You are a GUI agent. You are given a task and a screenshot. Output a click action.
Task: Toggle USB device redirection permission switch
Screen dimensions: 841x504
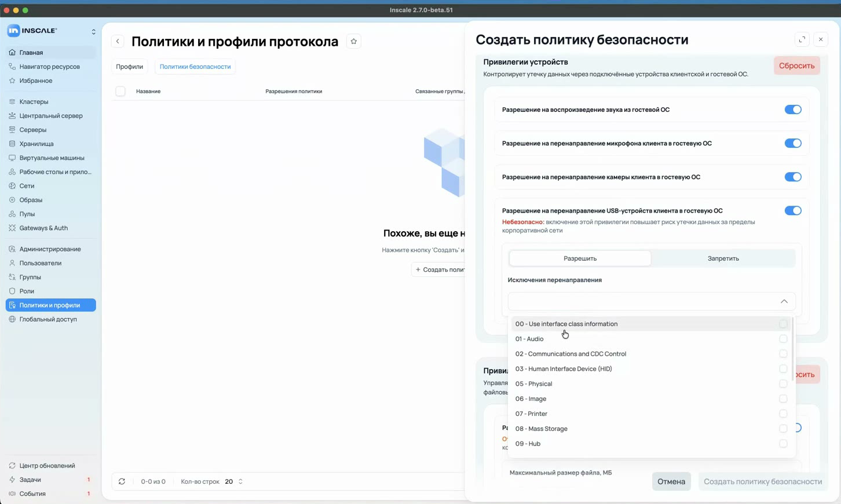[793, 210]
